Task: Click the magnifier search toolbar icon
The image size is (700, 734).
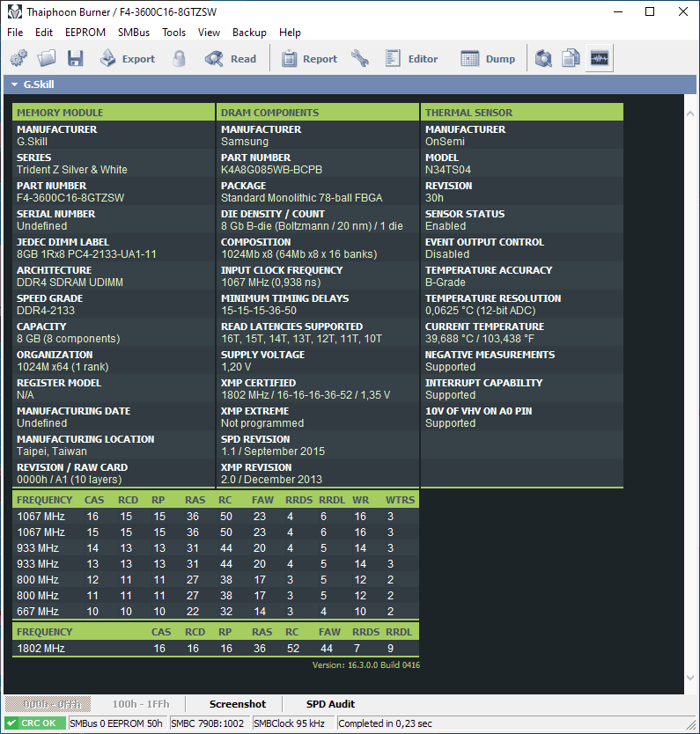Action: (543, 58)
